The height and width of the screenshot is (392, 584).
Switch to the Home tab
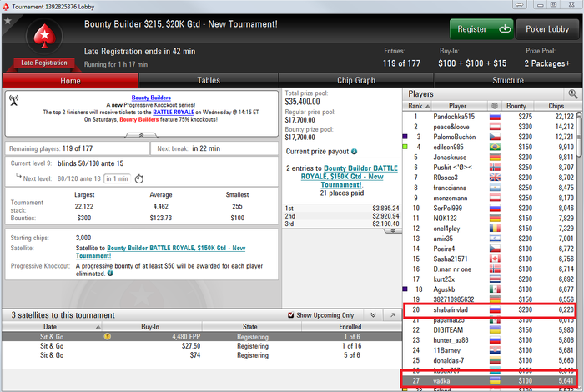[x=70, y=80]
